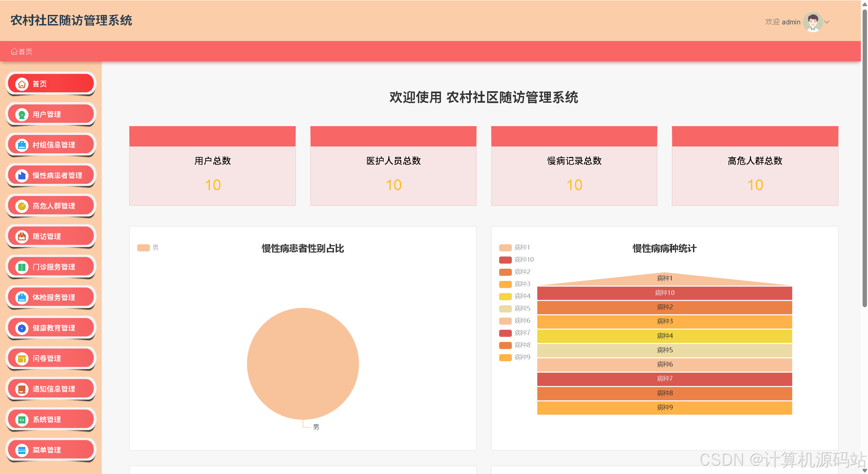This screenshot has width=868, height=474.
Task: Open the admin account dropdown arrow
Action: [827, 22]
